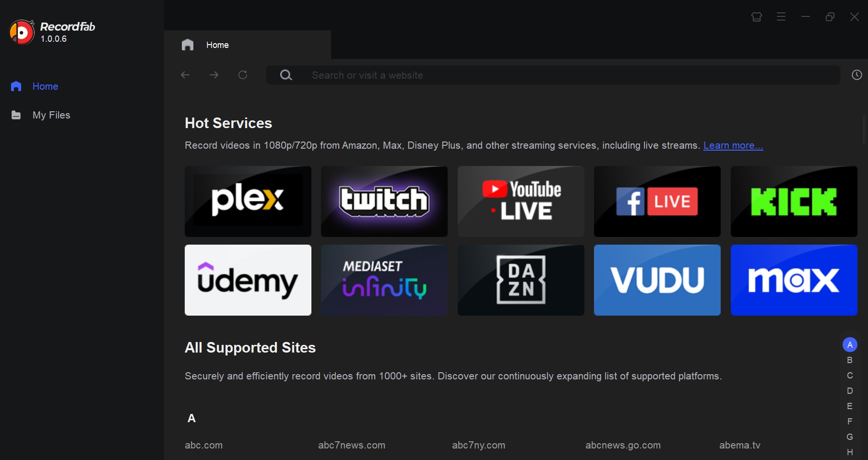Image resolution: width=868 pixels, height=460 pixels.
Task: Open the Twitch service tile
Action: [384, 201]
